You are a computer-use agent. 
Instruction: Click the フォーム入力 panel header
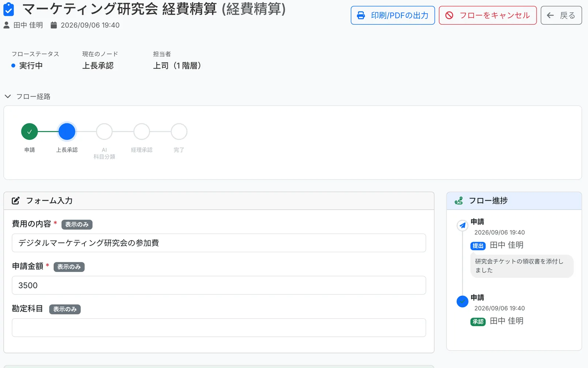pyautogui.click(x=219, y=201)
